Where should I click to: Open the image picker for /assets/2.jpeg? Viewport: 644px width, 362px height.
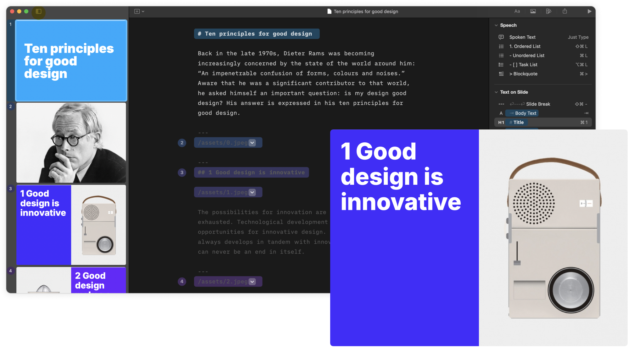click(252, 281)
